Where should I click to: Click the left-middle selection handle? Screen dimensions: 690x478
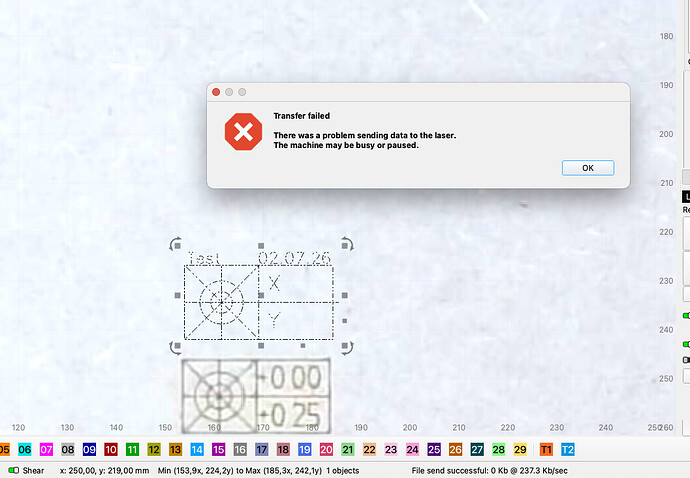(x=177, y=295)
